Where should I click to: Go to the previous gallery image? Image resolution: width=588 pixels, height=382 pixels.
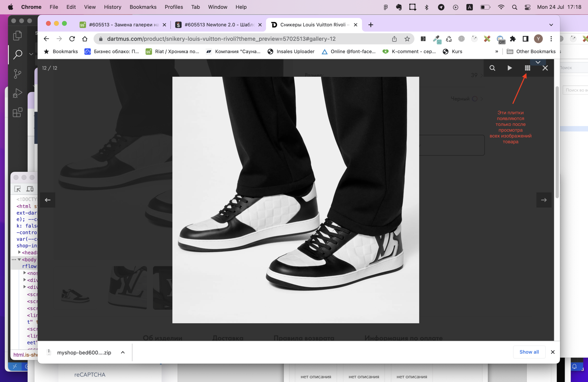tap(48, 200)
